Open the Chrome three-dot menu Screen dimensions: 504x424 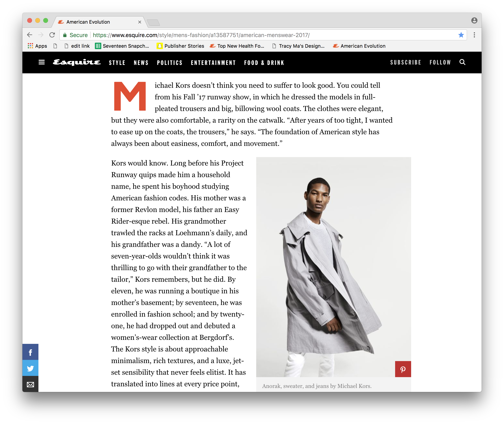pos(474,35)
